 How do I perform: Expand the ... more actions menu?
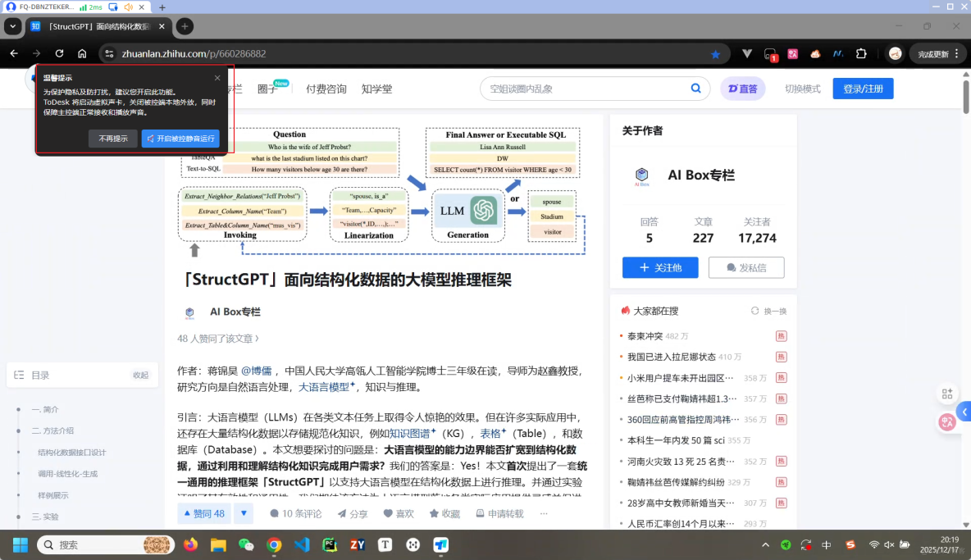click(x=543, y=513)
